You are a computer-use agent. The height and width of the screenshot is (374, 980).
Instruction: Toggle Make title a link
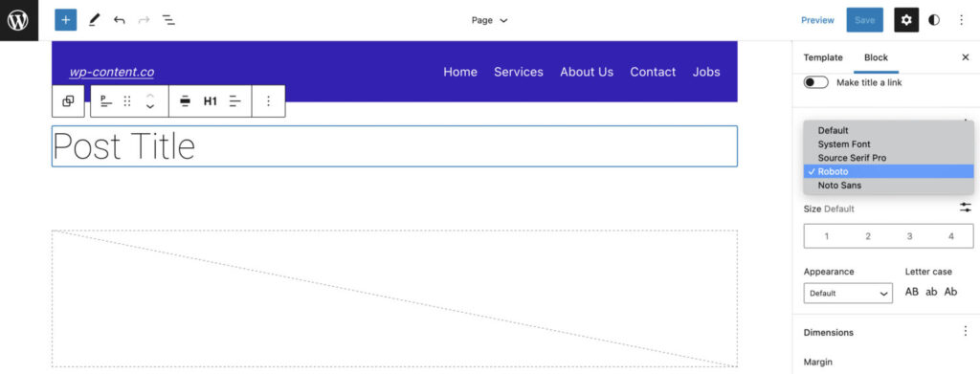tap(816, 82)
